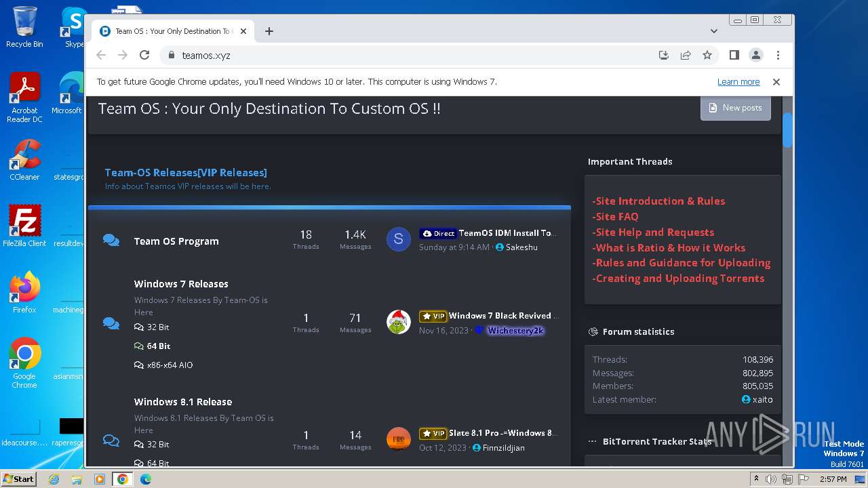Click the Action Center flag icon
This screenshot has height=488, width=868.
804,479
